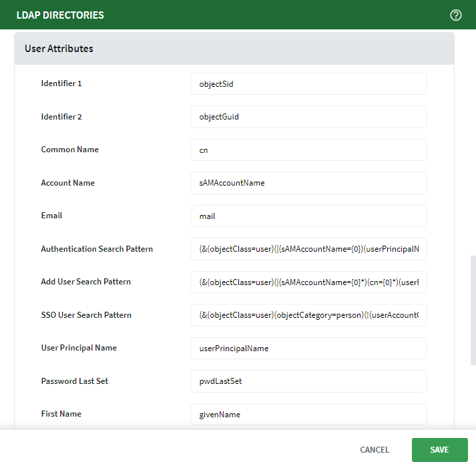Open the help icon in LDAP Directories header
The width and height of the screenshot is (476, 468).
pos(456,15)
